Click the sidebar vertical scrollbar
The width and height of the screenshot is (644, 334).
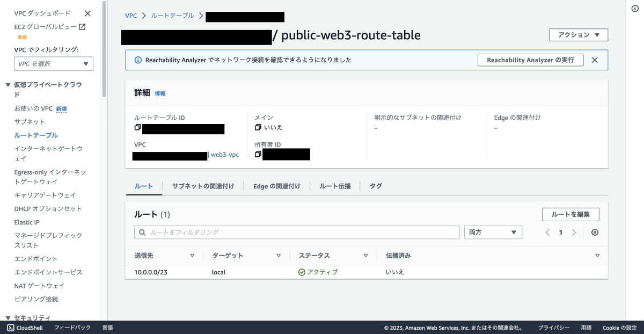[x=104, y=48]
